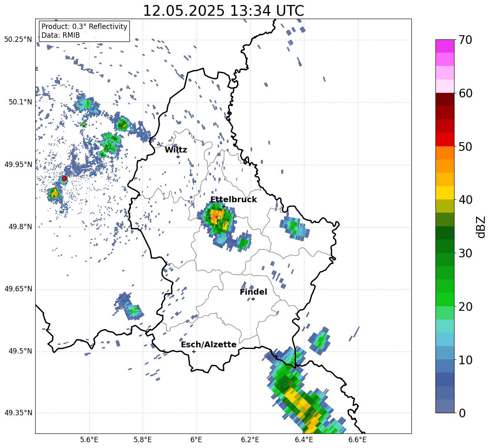Image resolution: width=491 pixels, height=448 pixels.
Task: Click the 49.65°N latitude label
Action: (x=18, y=289)
